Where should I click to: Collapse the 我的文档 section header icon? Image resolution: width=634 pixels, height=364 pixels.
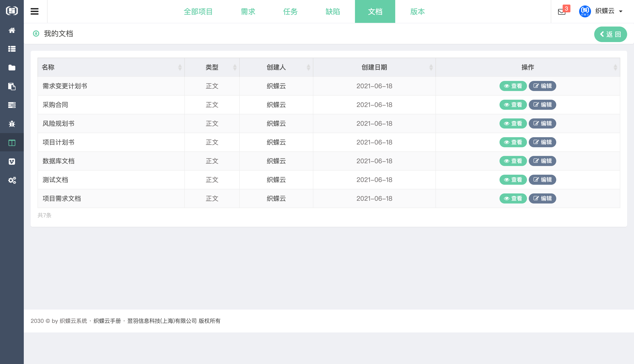[x=36, y=34]
